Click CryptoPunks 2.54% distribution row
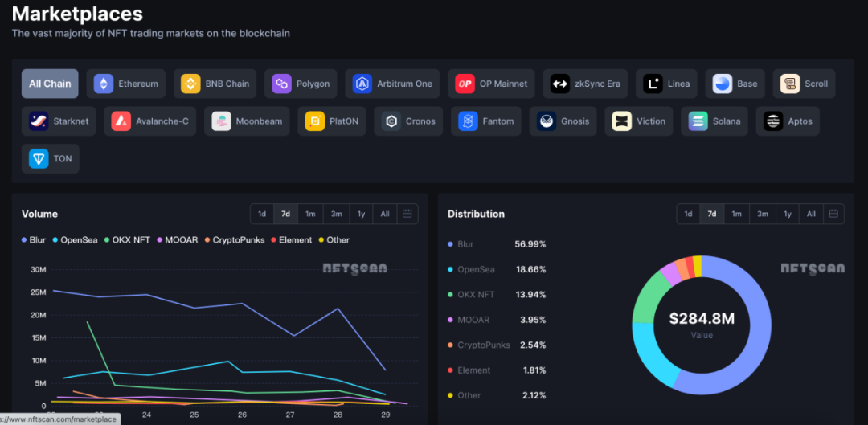This screenshot has height=425, width=868. [497, 345]
